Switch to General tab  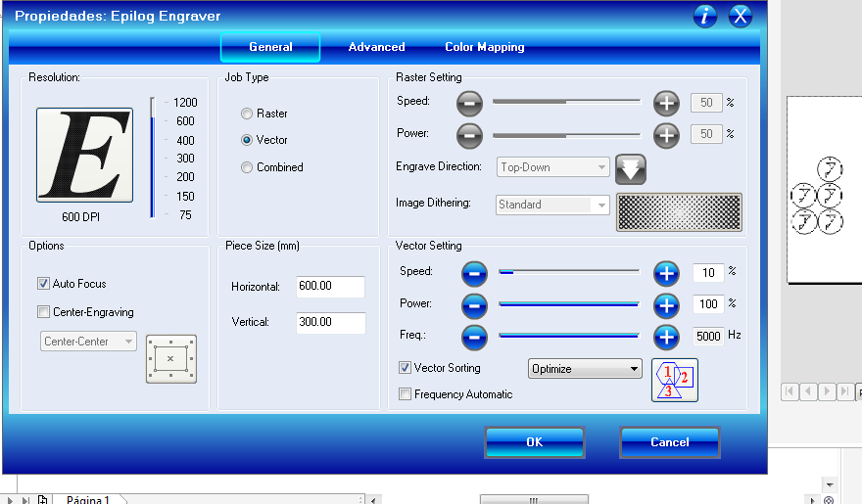(270, 47)
